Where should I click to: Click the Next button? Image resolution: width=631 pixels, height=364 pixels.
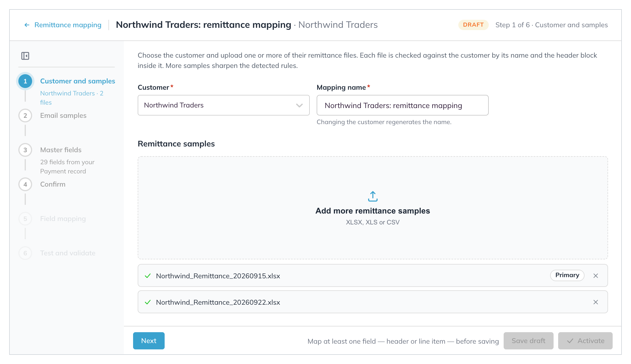pos(149,341)
